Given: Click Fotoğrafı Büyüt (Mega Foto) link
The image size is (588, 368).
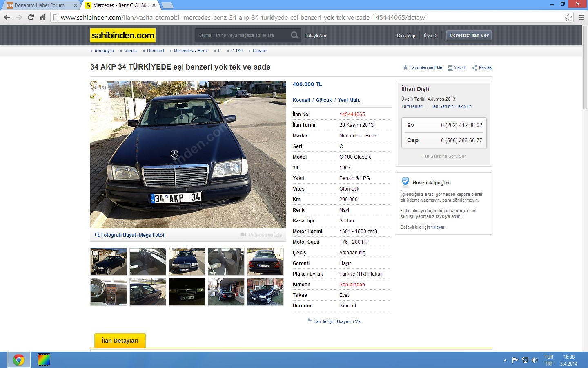Looking at the screenshot, I should [x=133, y=235].
